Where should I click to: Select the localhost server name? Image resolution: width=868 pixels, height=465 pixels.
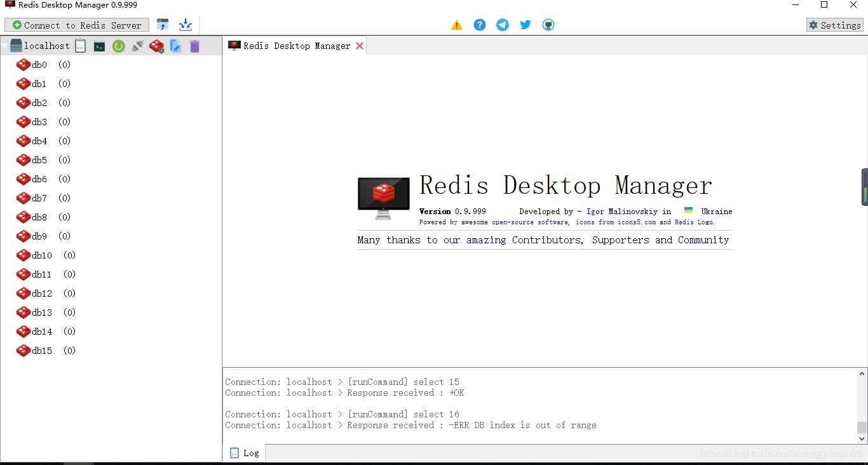coord(46,46)
